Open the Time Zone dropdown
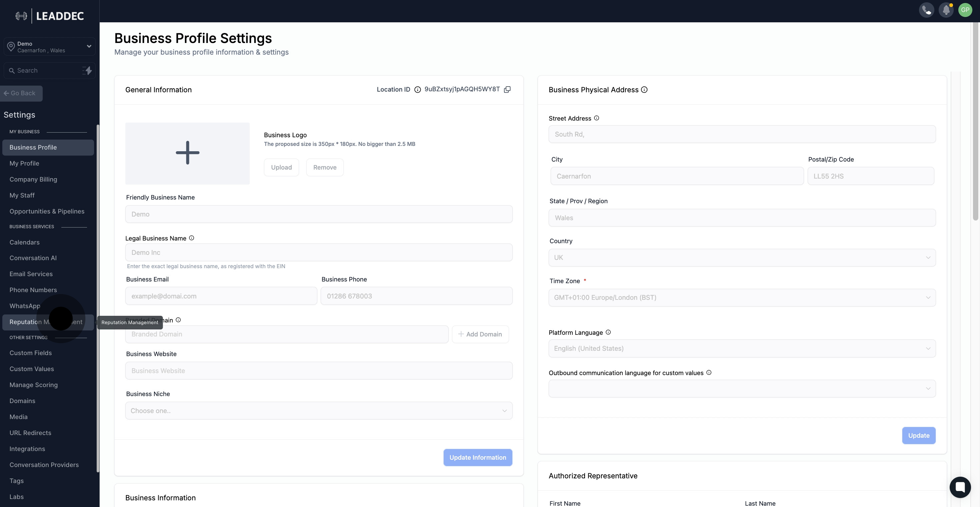980x507 pixels. [x=742, y=297]
